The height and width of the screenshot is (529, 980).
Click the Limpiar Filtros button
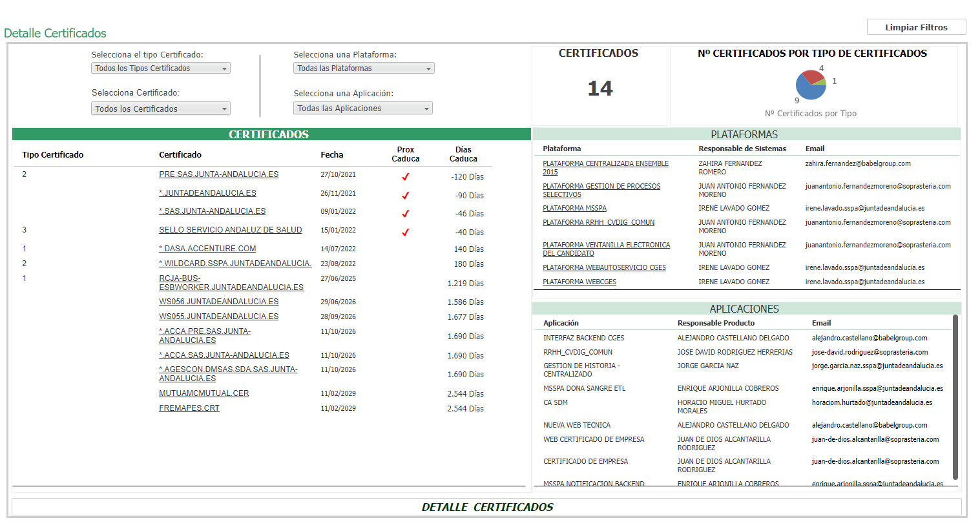click(x=916, y=27)
